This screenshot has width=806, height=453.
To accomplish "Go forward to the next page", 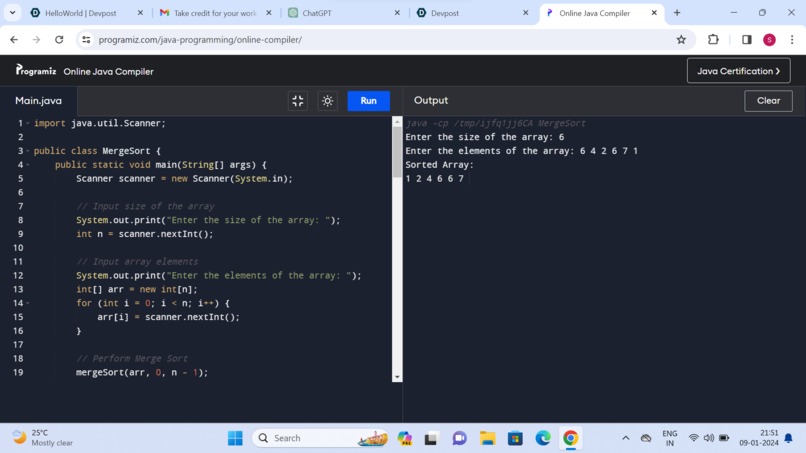I will tap(36, 40).
